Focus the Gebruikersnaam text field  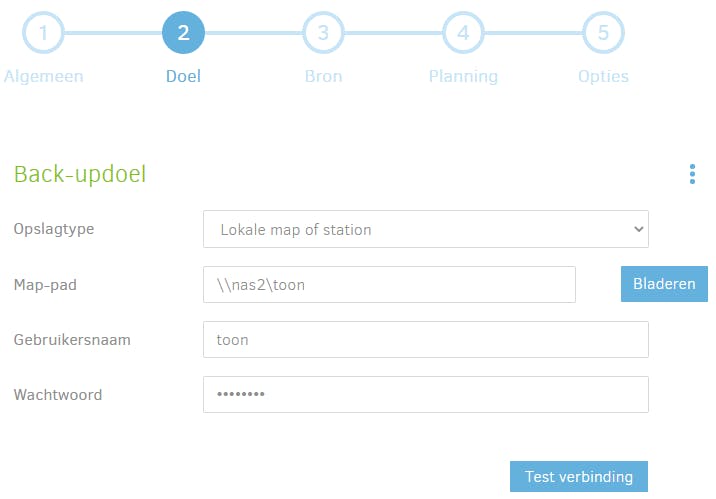point(425,339)
